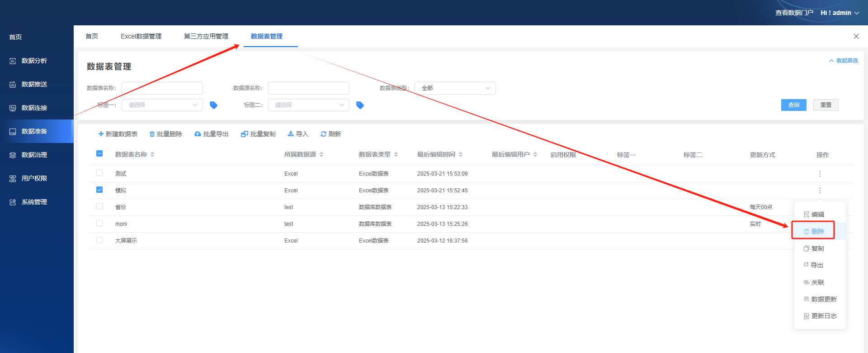Sort by the 最后编辑时间 column header
The height and width of the screenshot is (353, 868).
tap(436, 154)
